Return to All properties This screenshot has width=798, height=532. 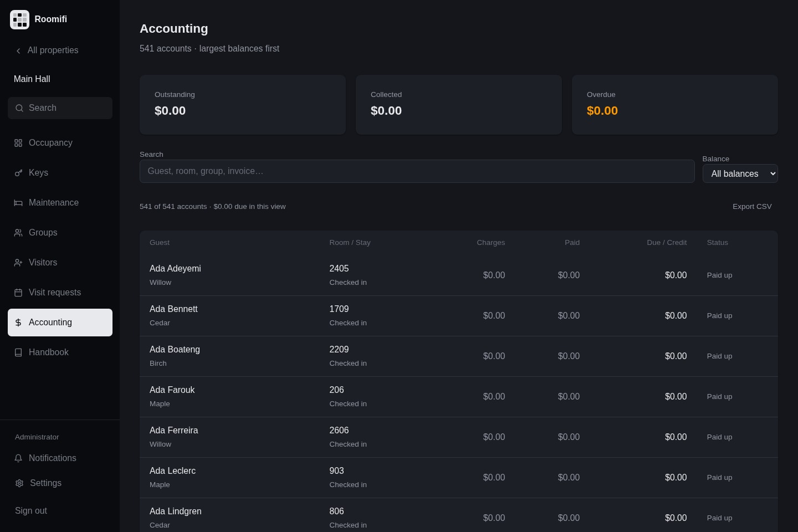47,50
